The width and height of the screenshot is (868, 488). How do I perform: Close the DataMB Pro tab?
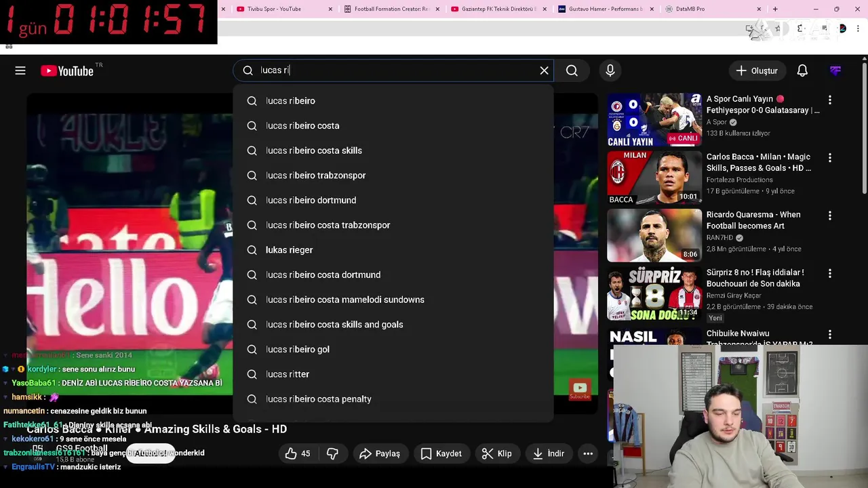pos(759,9)
